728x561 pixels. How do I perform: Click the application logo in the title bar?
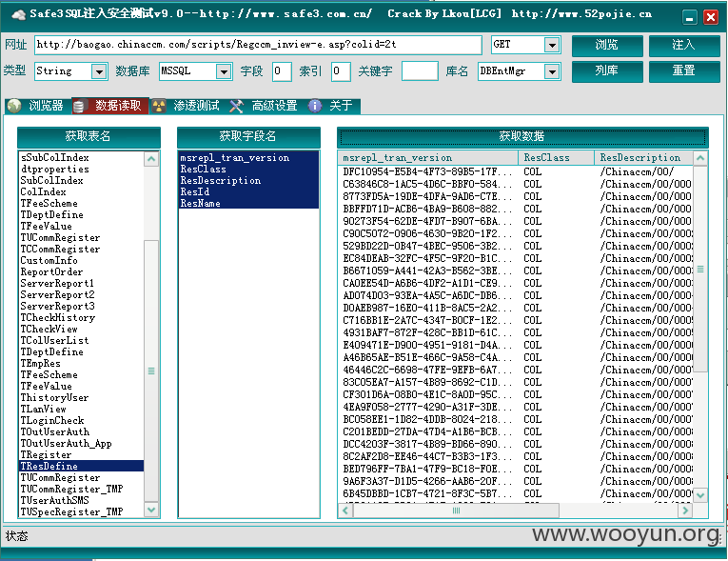coord(19,14)
